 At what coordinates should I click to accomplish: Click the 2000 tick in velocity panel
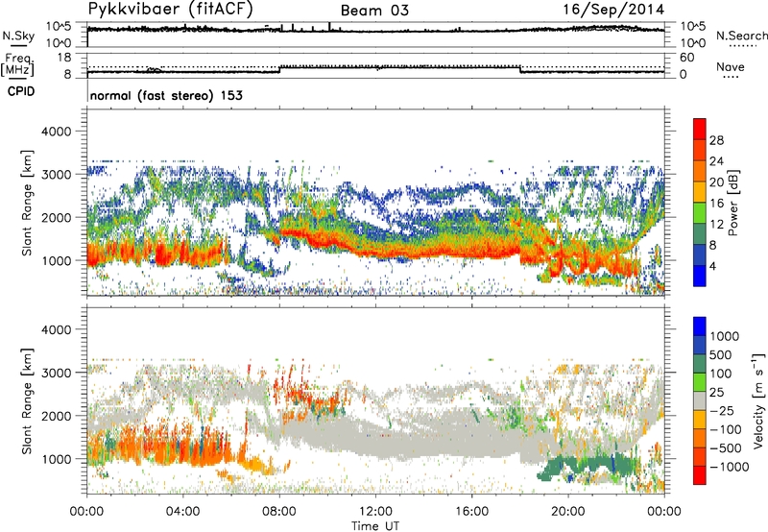[x=56, y=416]
